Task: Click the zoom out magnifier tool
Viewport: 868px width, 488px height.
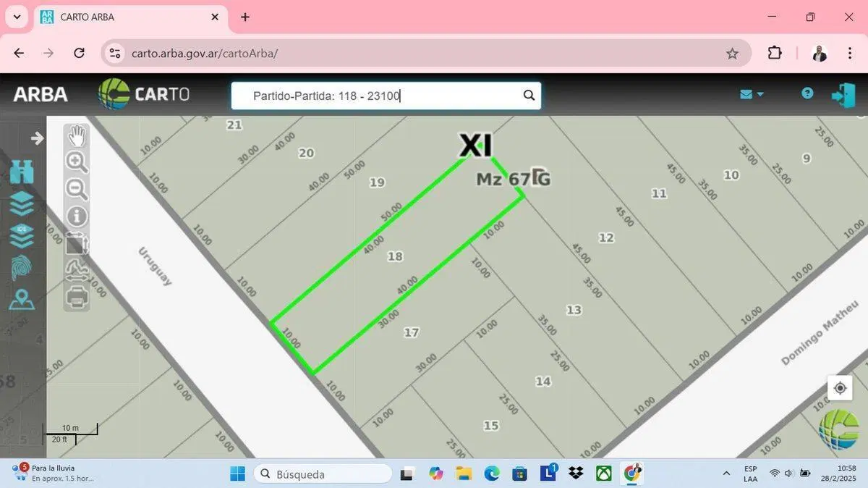Action: 77,189
